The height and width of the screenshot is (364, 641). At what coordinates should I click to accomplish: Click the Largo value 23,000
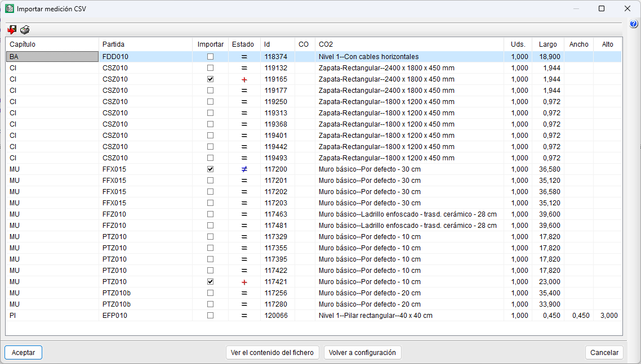pyautogui.click(x=549, y=281)
